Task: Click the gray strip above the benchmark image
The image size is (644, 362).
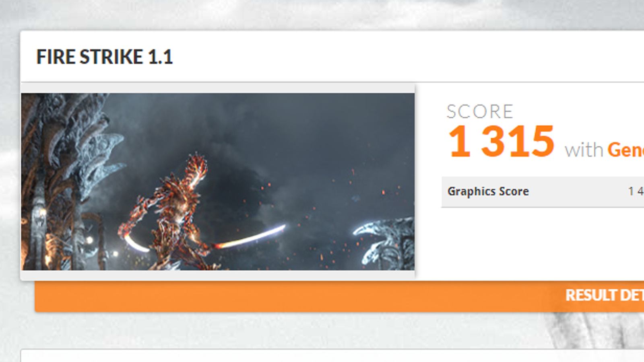Action: [218, 88]
